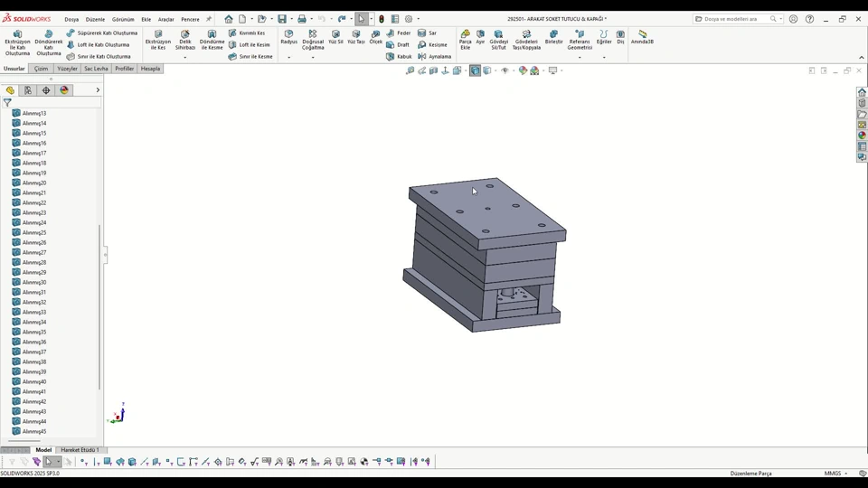
Task: Open the Araçlar menu
Action: [x=165, y=19]
